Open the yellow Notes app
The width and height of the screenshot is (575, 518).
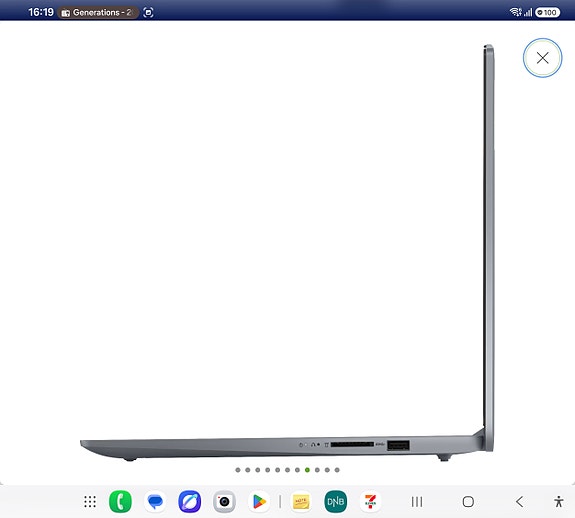point(301,502)
